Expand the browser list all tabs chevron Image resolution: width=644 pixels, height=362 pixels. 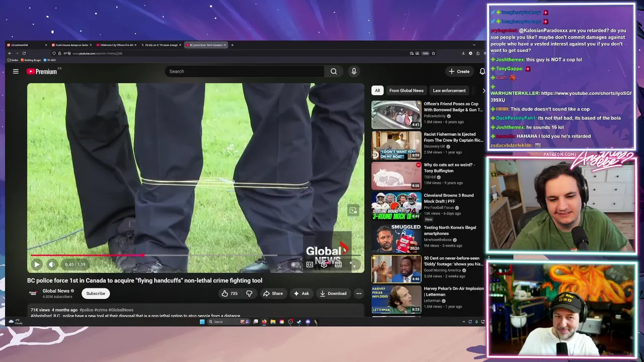pyautogui.click(x=474, y=45)
